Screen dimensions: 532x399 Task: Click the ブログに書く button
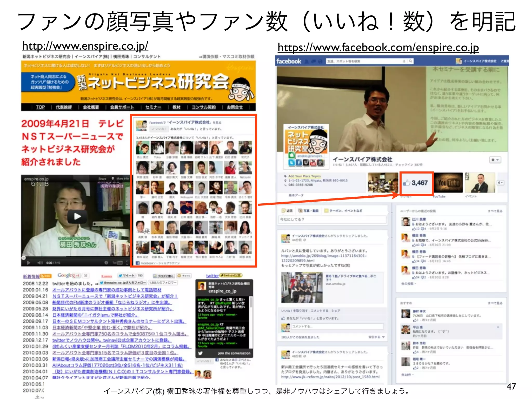(164, 276)
